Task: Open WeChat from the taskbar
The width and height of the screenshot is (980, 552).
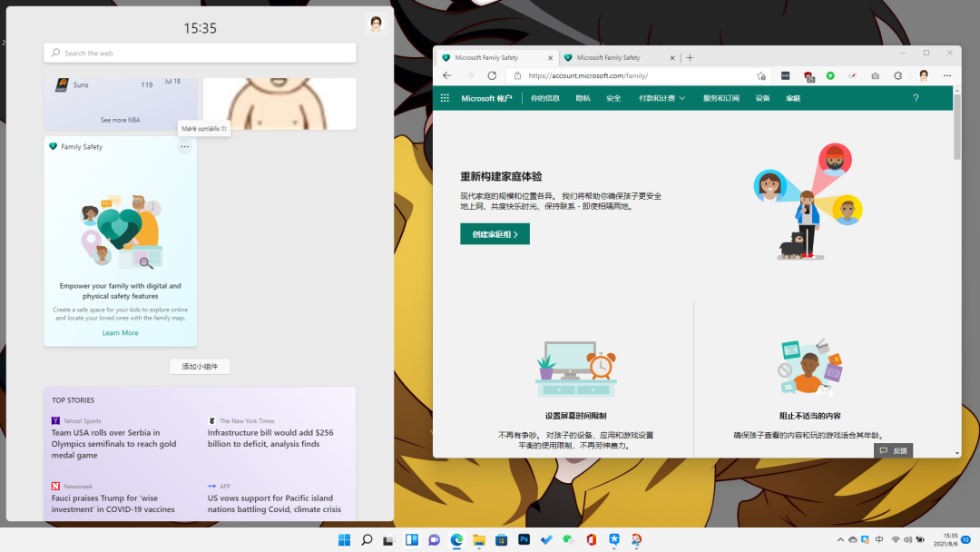Action: point(568,539)
